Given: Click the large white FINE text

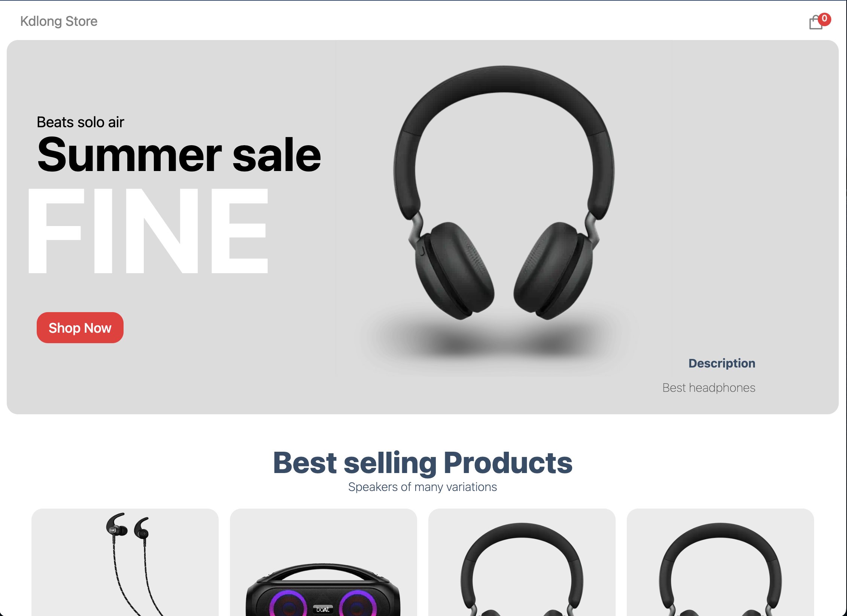Looking at the screenshot, I should coord(148,231).
